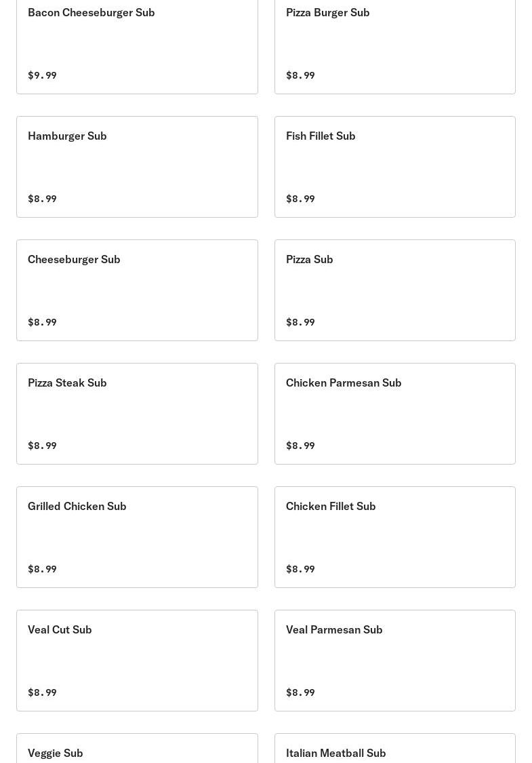Select the Veal Parmesan Sub item

(x=394, y=661)
